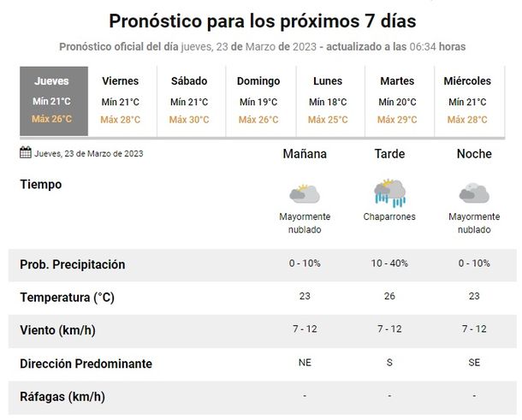The height and width of the screenshot is (420, 522).
Task: Click the Tarde column header
Action: click(389, 154)
